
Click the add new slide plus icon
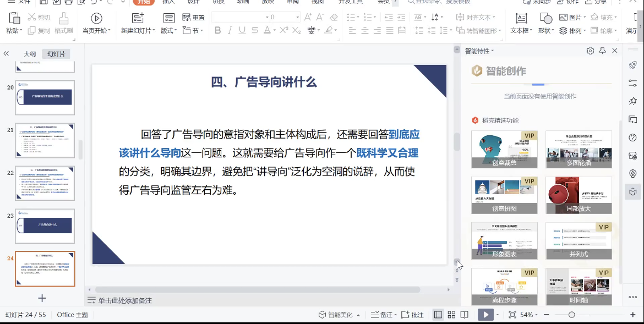42,298
